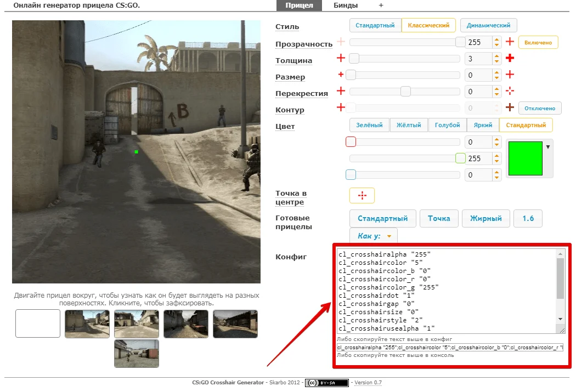Click the faded crosshair icon left of Прозрачность slider
The width and height of the screenshot is (576, 392).
pos(341,42)
